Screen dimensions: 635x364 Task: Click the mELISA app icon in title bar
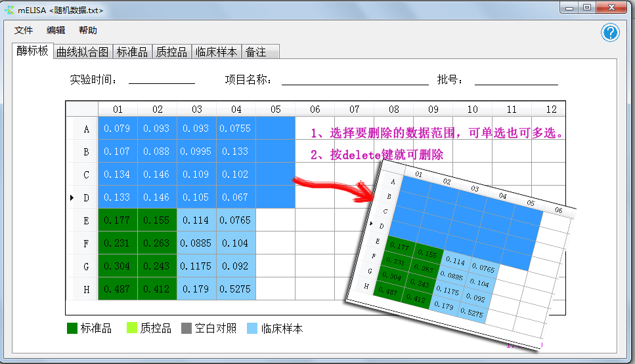click(9, 10)
